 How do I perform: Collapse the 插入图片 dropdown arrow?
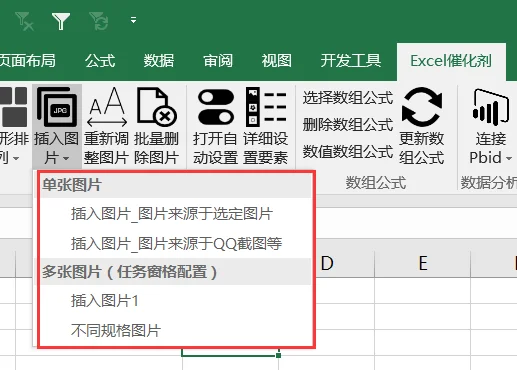point(66,158)
